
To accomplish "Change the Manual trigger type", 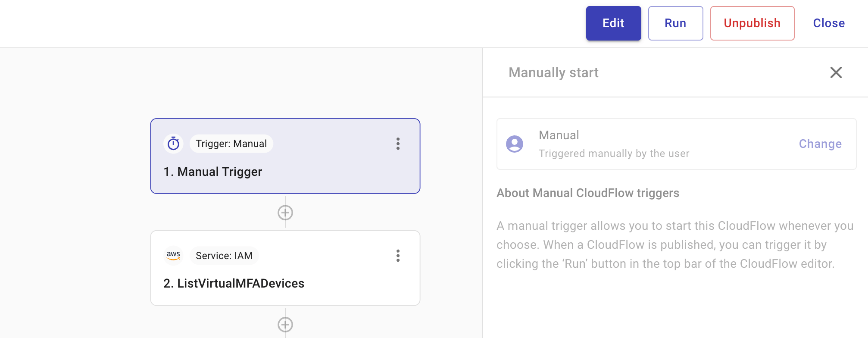I will (820, 144).
